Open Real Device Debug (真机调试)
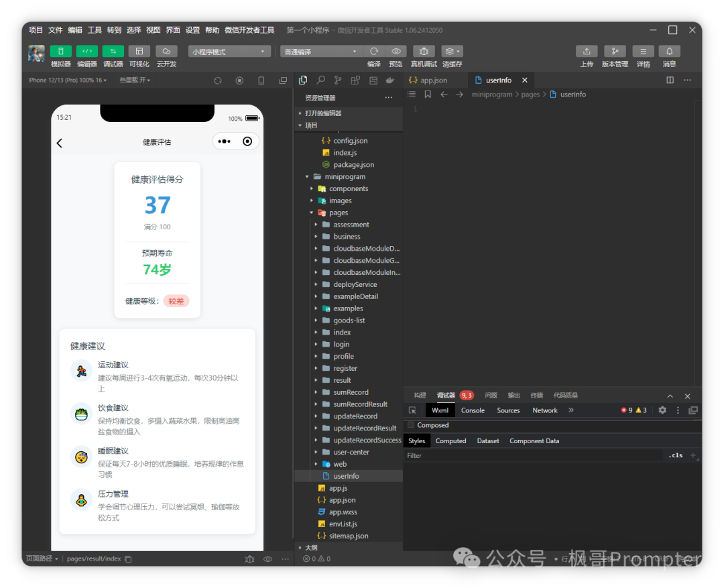 [x=424, y=52]
